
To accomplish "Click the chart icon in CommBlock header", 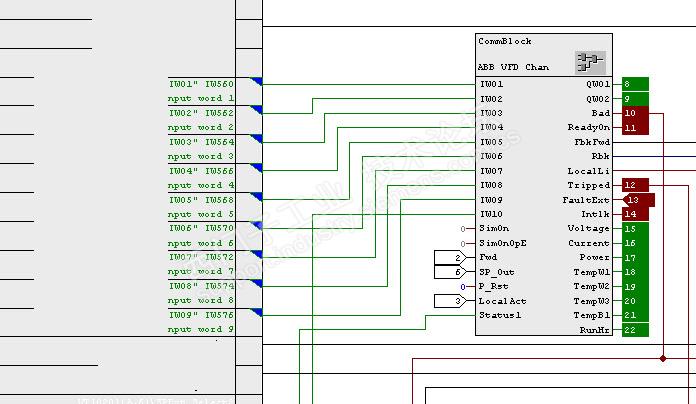I will point(590,62).
